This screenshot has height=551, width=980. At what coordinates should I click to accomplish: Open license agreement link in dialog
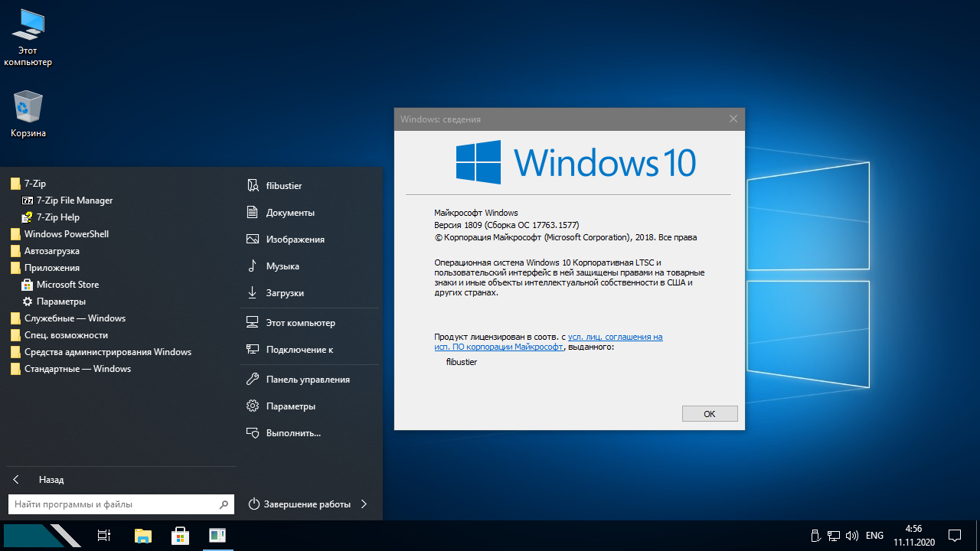(x=548, y=342)
